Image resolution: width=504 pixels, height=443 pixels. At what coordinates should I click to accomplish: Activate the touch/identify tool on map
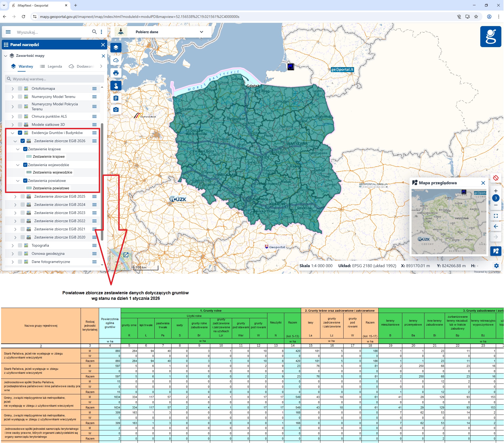click(116, 85)
